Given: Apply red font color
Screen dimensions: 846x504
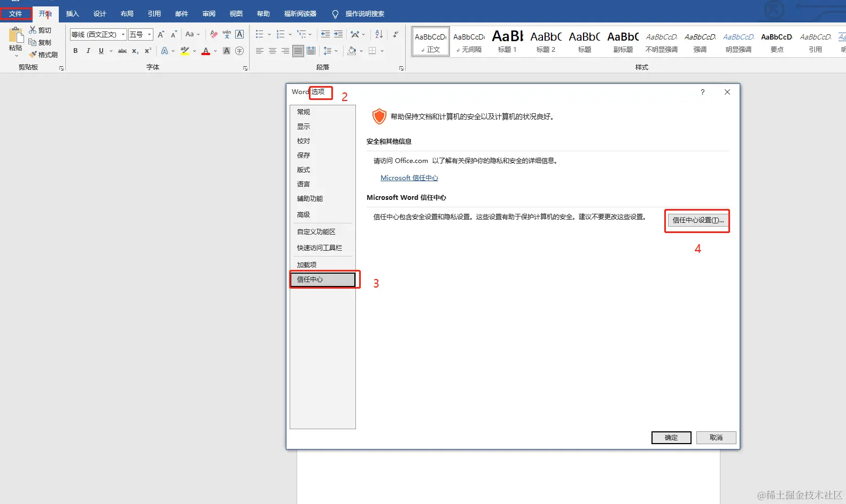Looking at the screenshot, I should [x=206, y=51].
